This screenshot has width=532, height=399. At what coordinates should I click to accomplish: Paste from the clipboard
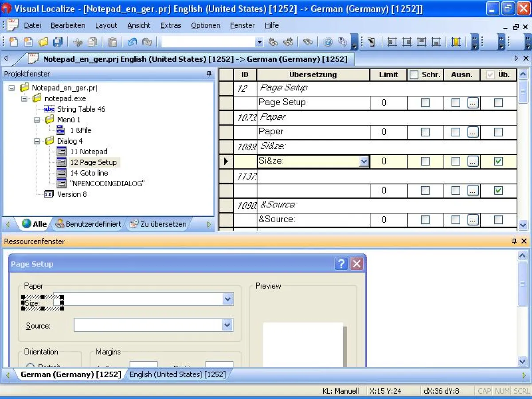112,42
